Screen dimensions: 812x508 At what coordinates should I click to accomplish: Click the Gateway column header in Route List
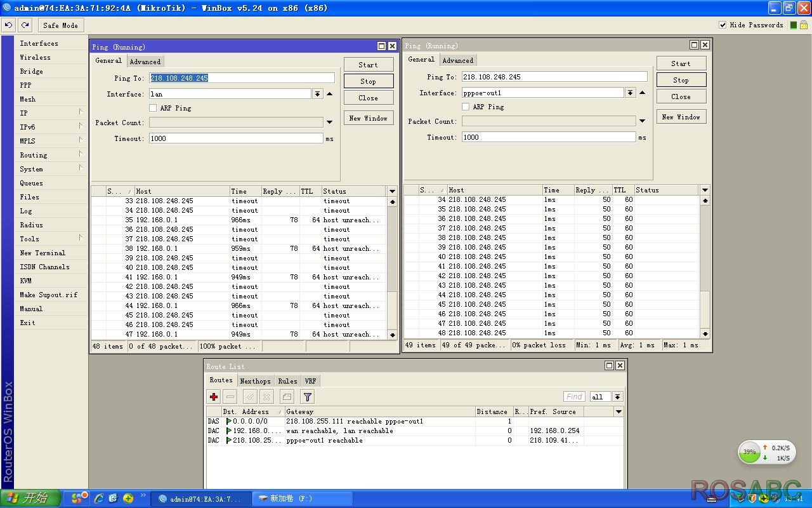(x=379, y=411)
